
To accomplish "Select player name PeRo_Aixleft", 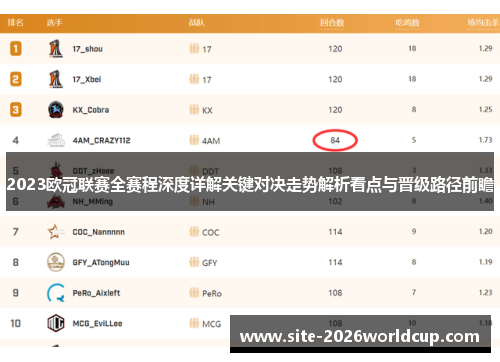I will click(96, 293).
